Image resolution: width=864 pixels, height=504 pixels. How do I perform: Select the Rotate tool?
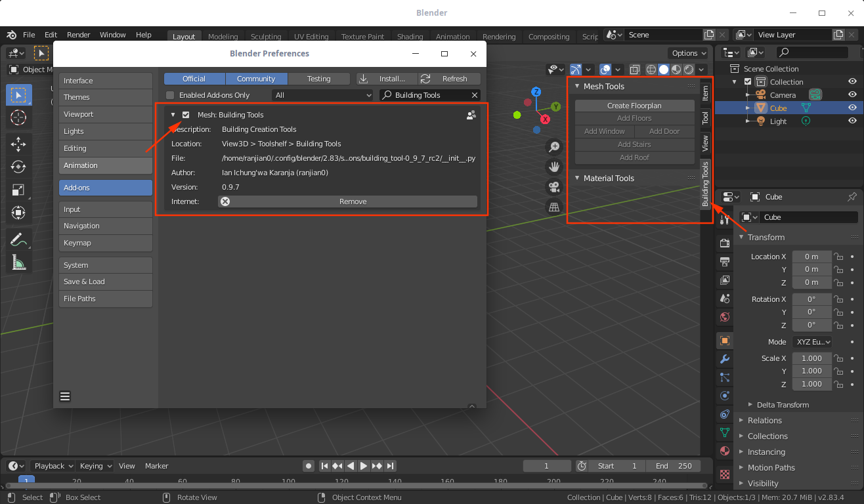click(18, 167)
